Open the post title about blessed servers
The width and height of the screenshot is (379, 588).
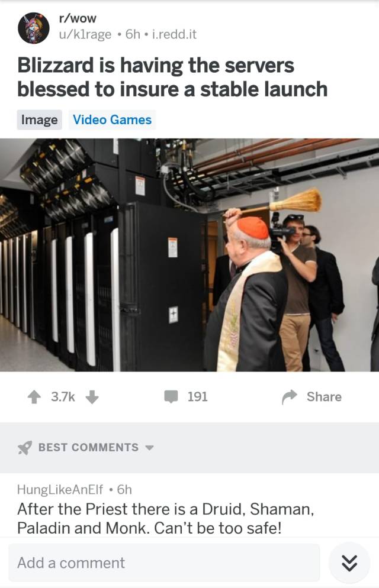[172, 77]
